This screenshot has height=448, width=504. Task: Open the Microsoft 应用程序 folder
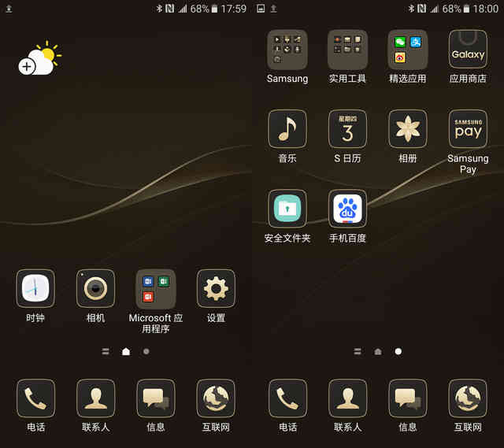tap(156, 288)
